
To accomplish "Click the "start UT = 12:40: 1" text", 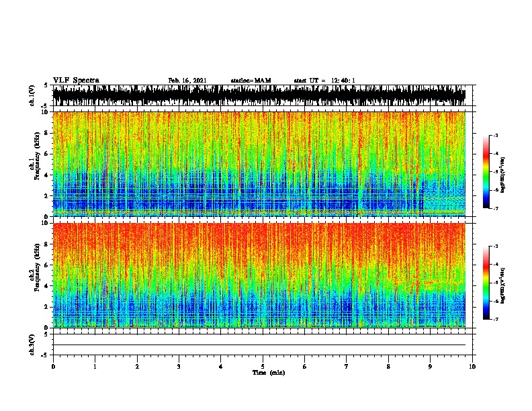I will click(324, 81).
